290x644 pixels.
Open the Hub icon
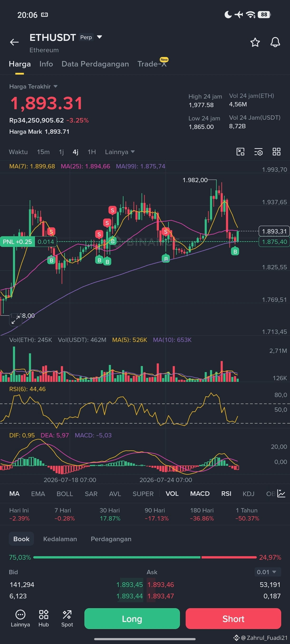tap(43, 618)
